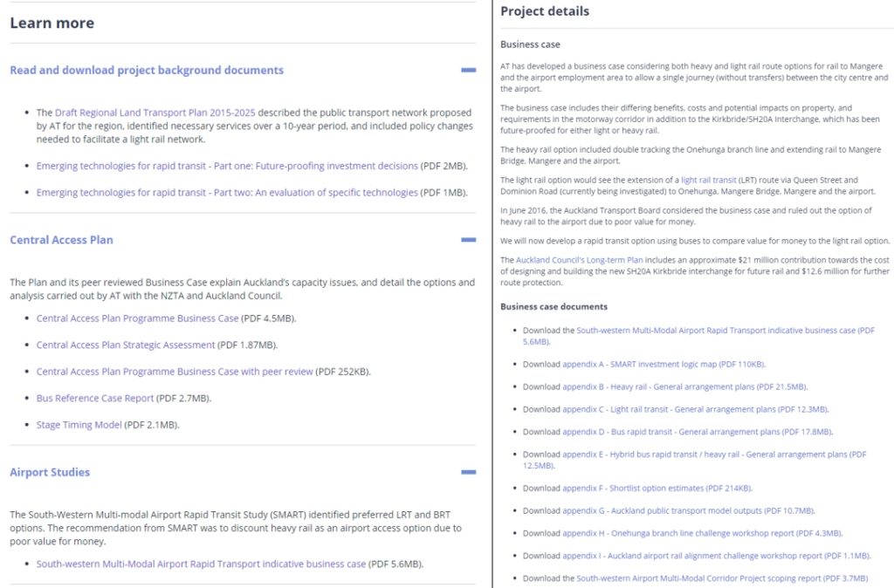Open Emerging technologies Part two PDF link
The image size is (894, 588).
[227, 193]
